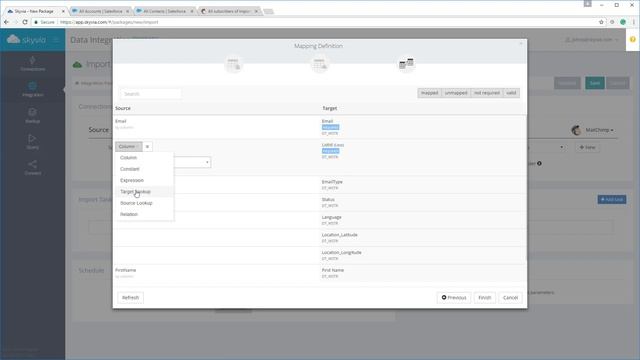Open the browser three-dot menu
This screenshot has width=640, height=360.
tap(634, 22)
